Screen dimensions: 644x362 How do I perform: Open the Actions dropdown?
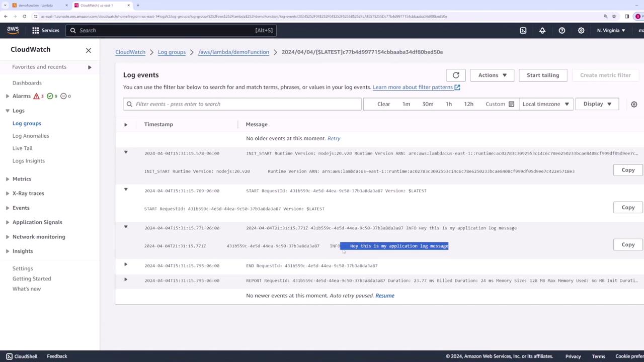click(x=493, y=75)
